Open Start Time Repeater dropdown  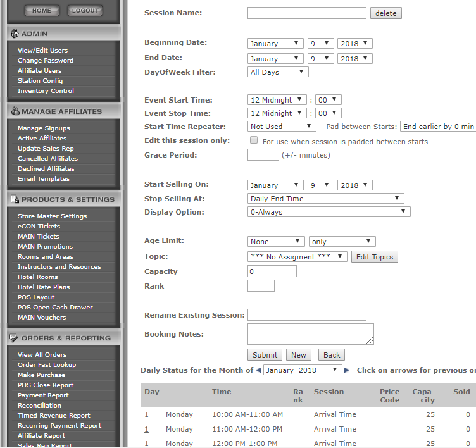(282, 127)
